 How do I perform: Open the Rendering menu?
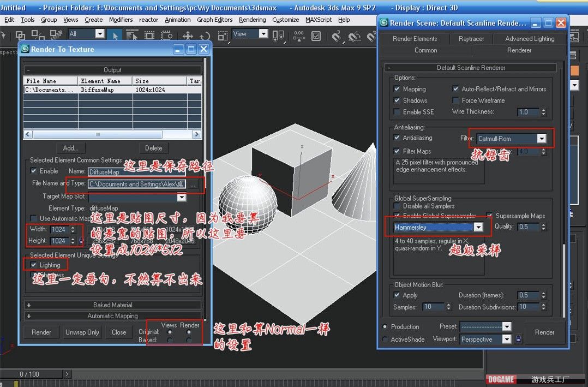click(x=252, y=20)
